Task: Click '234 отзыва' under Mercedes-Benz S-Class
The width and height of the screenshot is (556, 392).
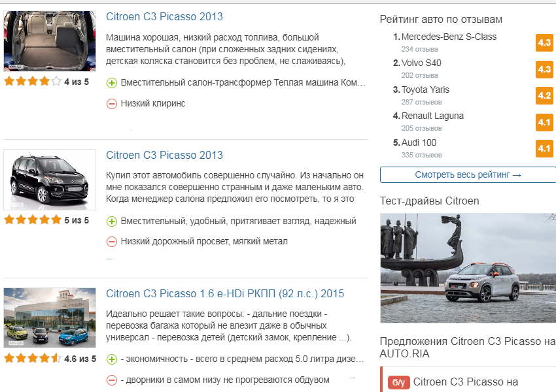Action: pos(419,49)
